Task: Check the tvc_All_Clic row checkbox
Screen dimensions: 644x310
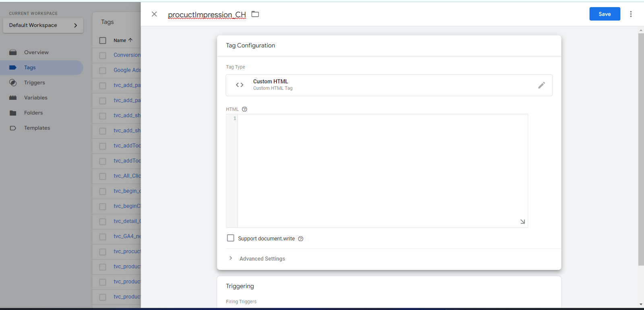Action: tap(103, 176)
